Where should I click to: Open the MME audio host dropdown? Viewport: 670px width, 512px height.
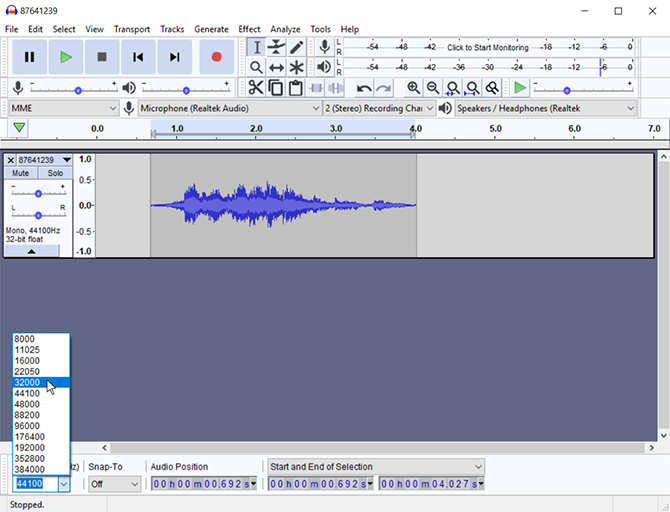point(63,108)
